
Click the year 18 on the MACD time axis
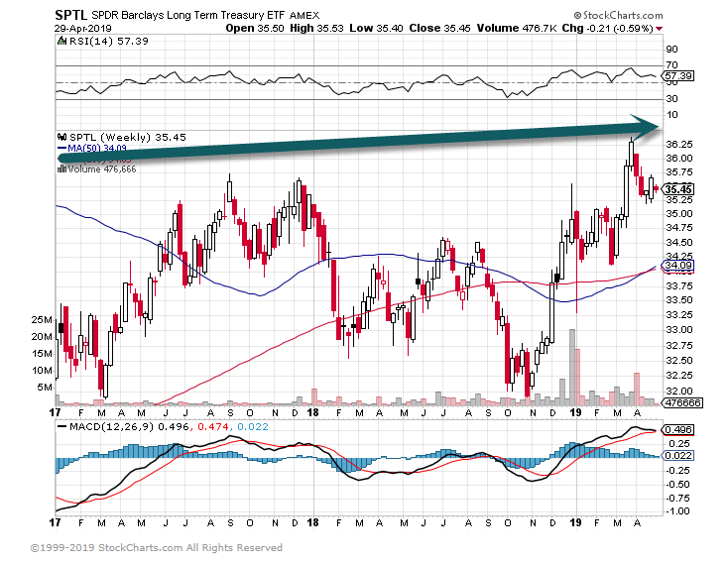click(x=313, y=522)
